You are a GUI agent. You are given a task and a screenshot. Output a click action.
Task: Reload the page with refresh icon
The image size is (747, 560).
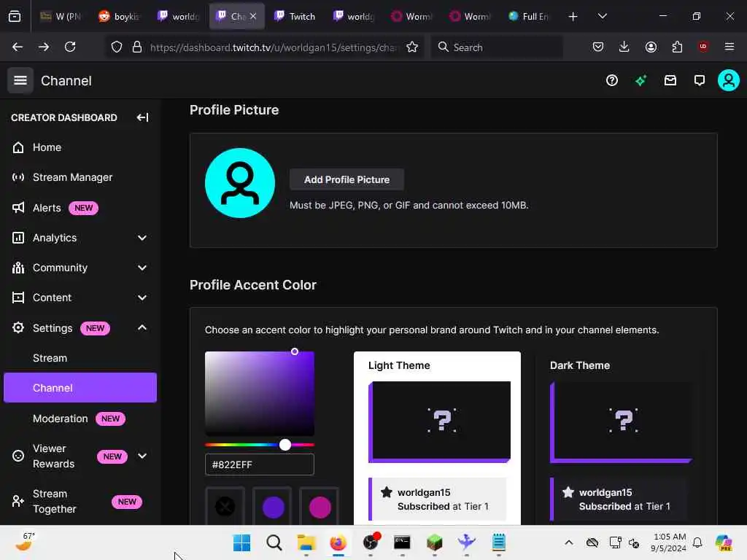[x=70, y=47]
